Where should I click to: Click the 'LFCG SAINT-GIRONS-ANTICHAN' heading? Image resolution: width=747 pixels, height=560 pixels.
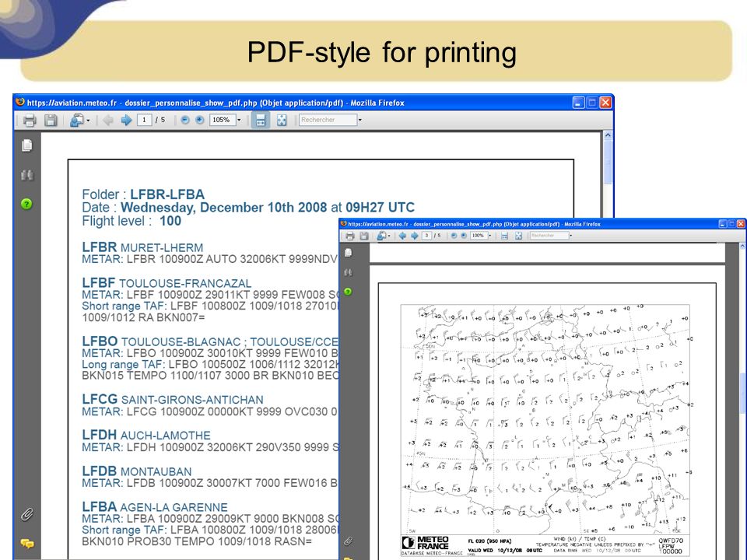pos(173,400)
